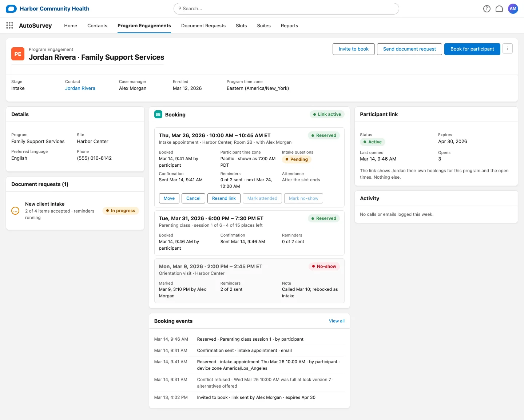Click the Expires Apr 30, 2026 value
Viewport: 524px width, 420px height.
453,142
